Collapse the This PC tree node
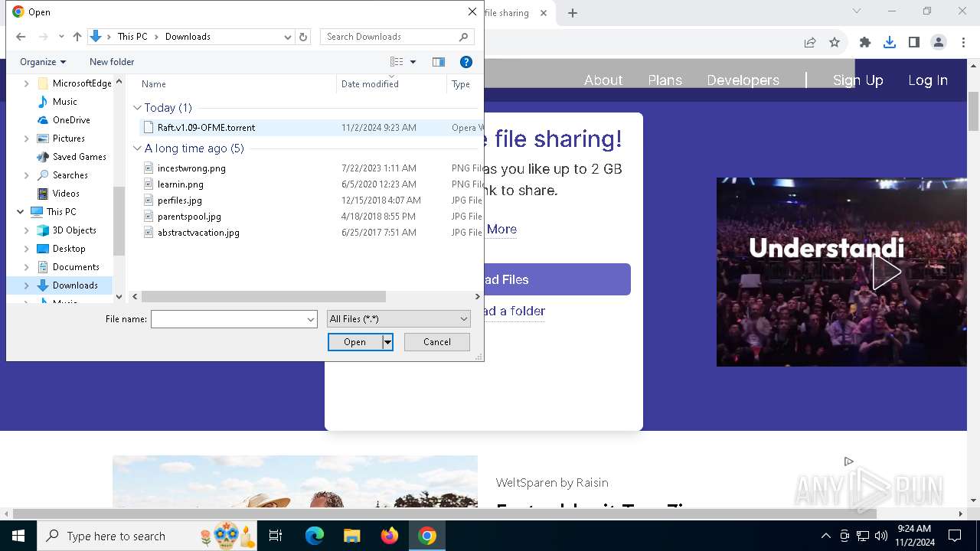The image size is (980, 551). (21, 212)
